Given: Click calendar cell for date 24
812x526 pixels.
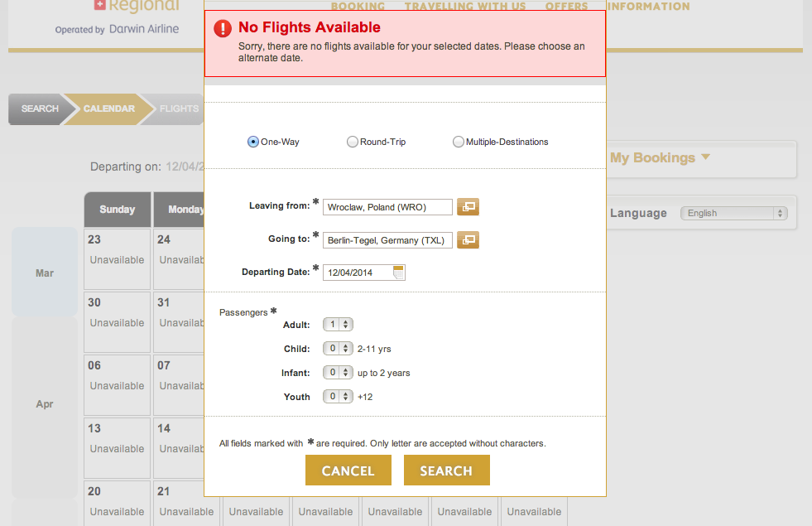Looking at the screenshot, I should (179, 259).
